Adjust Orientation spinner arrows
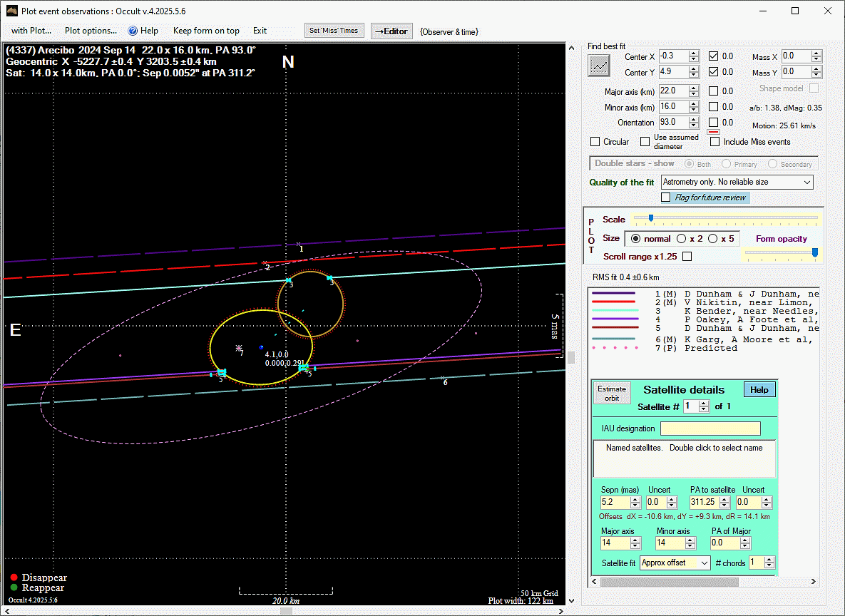 click(x=694, y=123)
